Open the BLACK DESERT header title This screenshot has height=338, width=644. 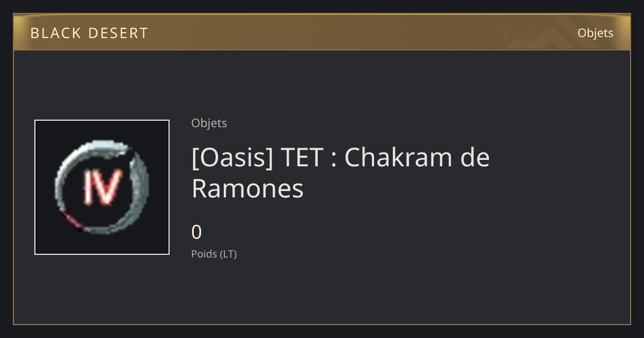[89, 33]
